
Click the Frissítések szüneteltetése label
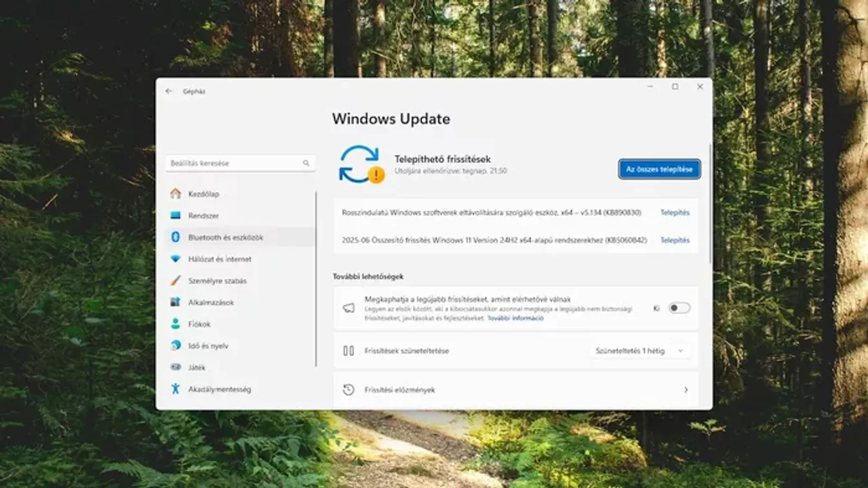pos(407,351)
